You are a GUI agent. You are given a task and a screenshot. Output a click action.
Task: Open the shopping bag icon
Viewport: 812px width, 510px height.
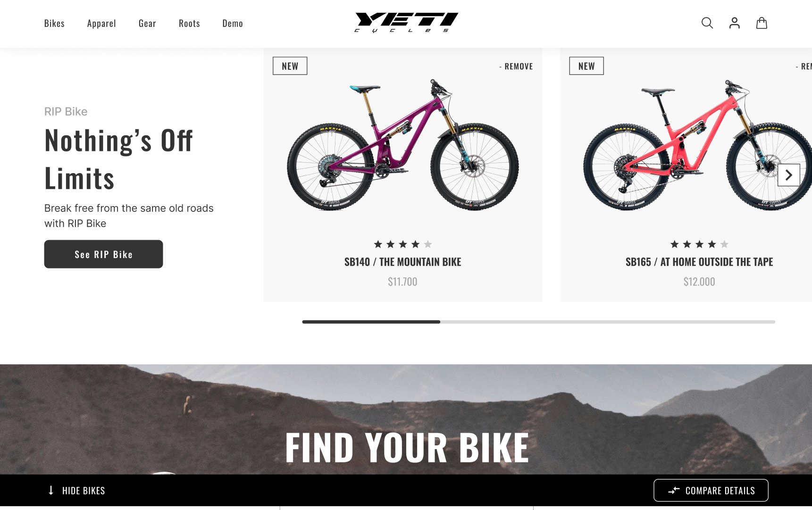click(762, 23)
